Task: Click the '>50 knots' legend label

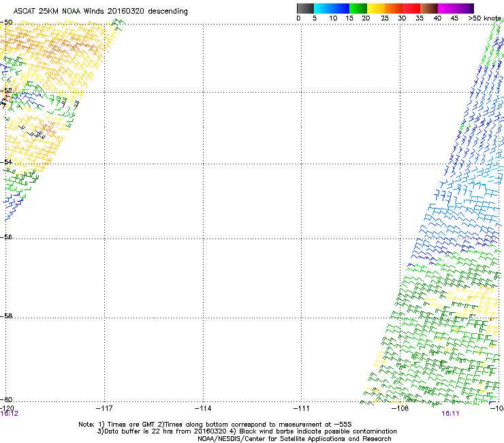Action: [x=484, y=18]
